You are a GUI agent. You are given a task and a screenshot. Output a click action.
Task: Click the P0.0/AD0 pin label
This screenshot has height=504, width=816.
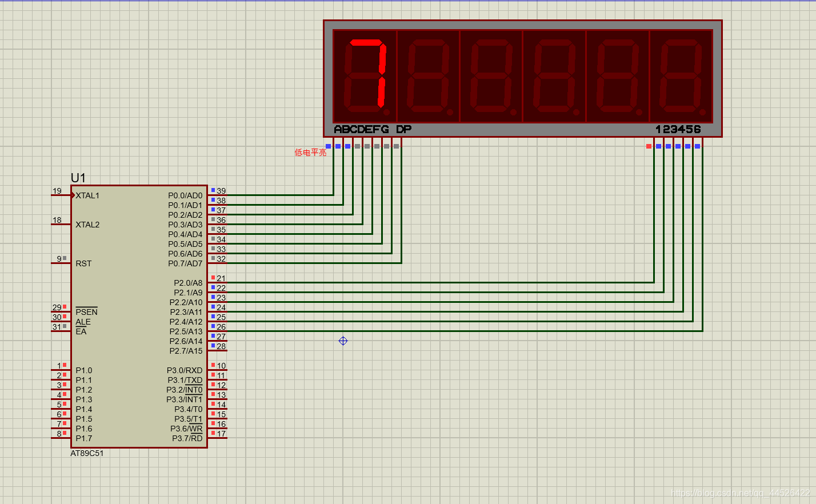[185, 195]
